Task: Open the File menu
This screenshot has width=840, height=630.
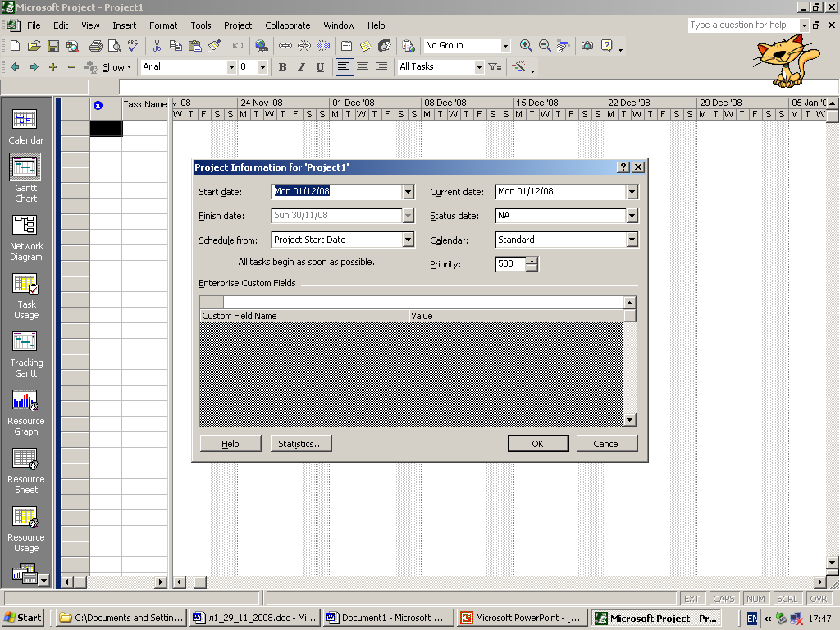Action: (34, 25)
